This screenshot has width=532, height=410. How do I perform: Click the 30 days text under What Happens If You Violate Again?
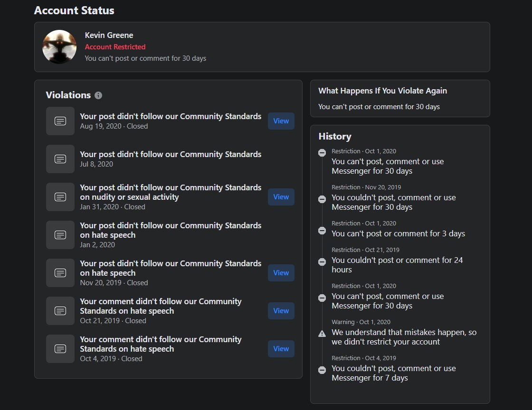379,107
